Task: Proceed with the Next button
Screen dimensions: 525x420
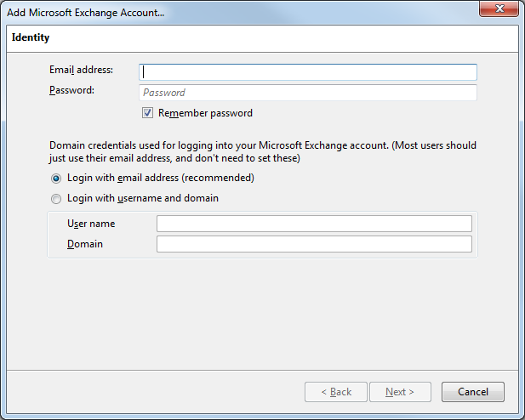Action: [x=400, y=392]
